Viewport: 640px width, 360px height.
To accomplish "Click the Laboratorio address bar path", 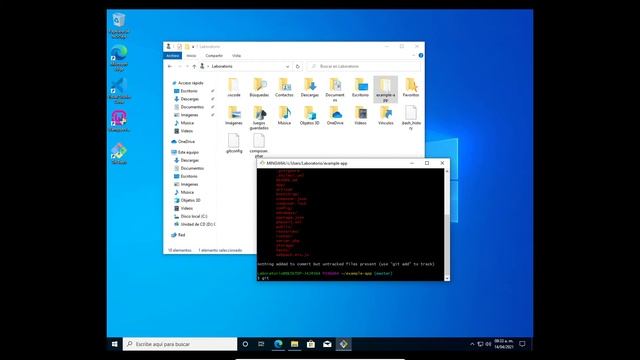I will click(222, 66).
